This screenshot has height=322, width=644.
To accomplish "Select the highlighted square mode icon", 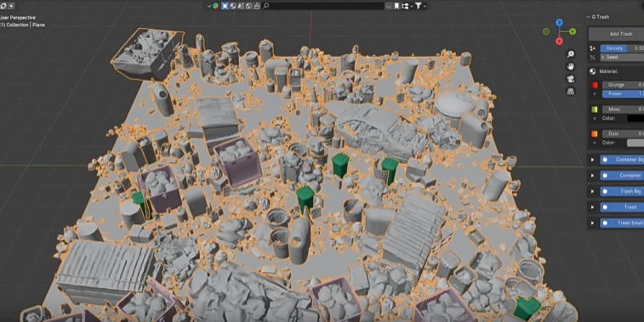I will click(225, 6).
